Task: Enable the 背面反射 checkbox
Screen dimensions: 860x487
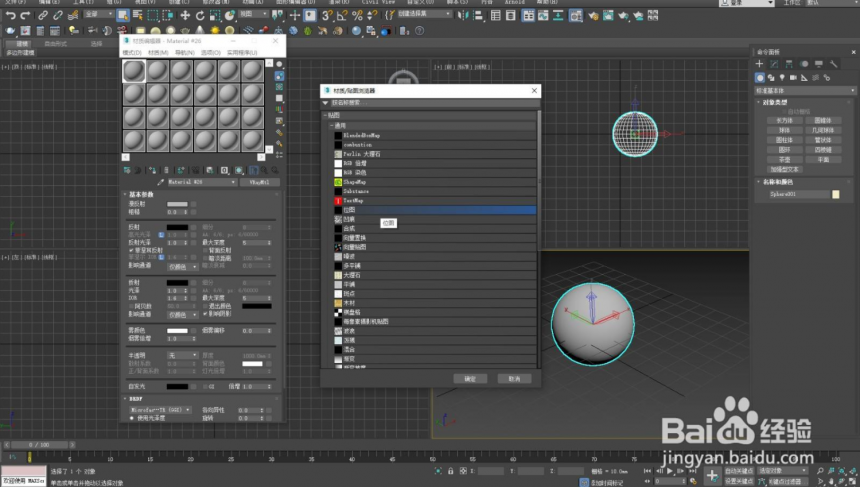Action: [x=205, y=250]
